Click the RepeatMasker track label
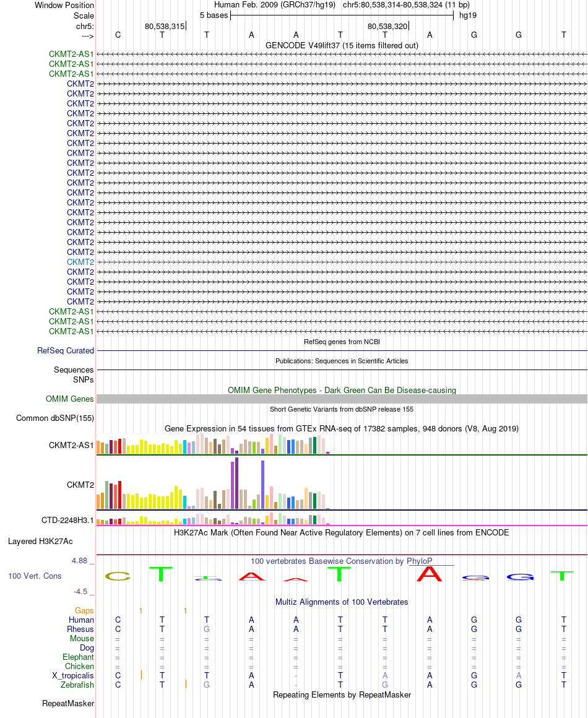Viewport: 588px width, 718px height. [68, 703]
